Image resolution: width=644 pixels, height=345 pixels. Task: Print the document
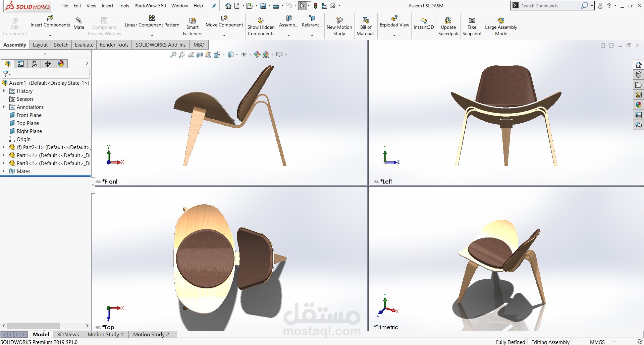276,6
